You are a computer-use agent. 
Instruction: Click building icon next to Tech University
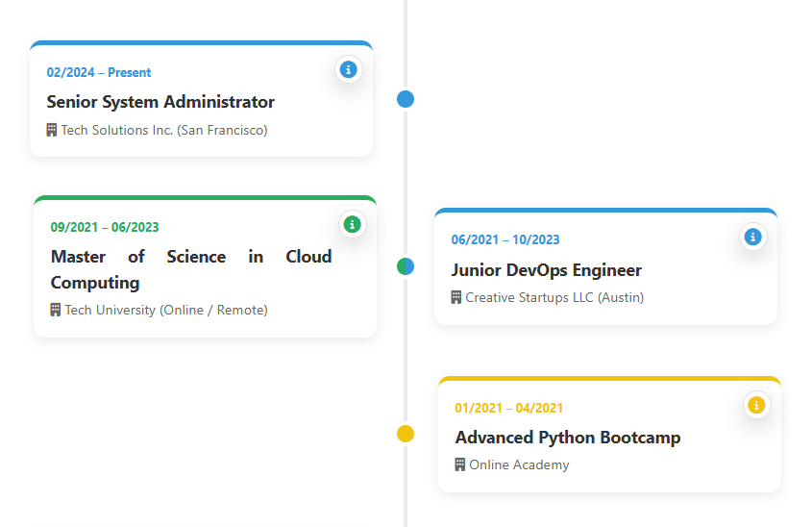click(x=56, y=310)
